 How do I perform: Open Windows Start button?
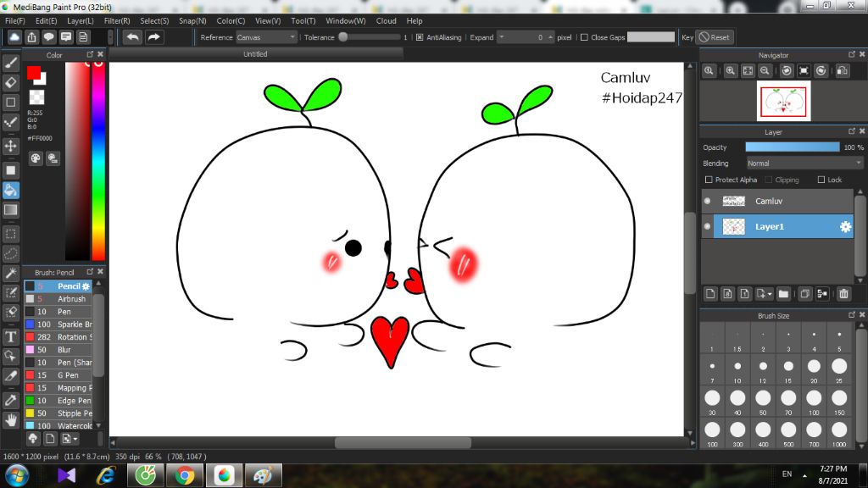coord(17,476)
